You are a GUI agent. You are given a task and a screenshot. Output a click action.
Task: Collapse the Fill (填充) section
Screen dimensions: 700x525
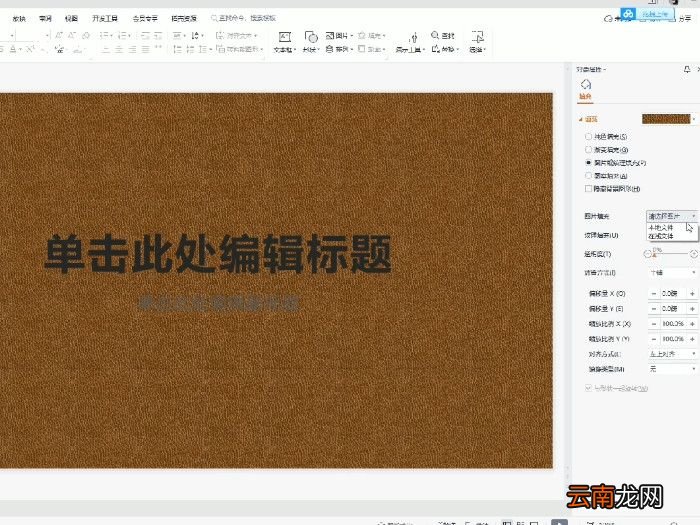[581, 119]
